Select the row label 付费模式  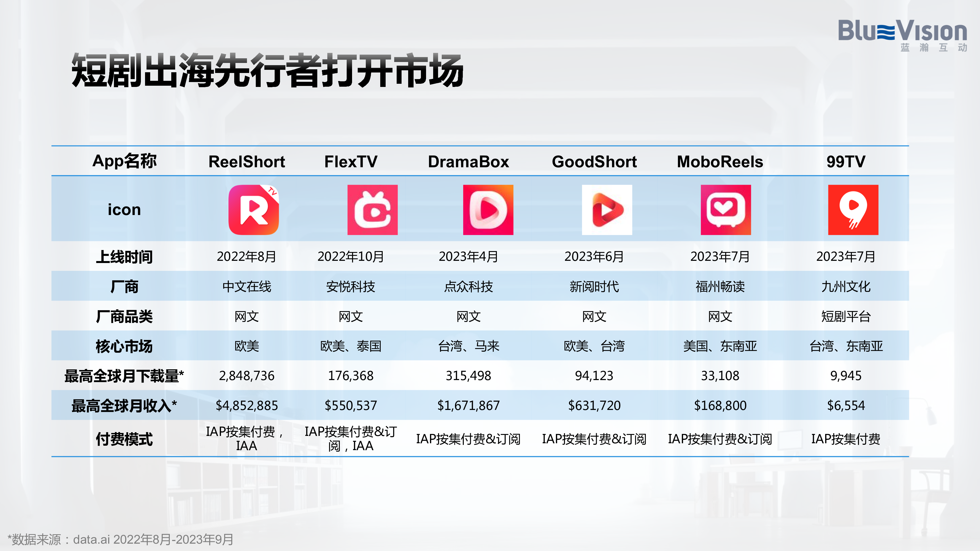click(124, 439)
